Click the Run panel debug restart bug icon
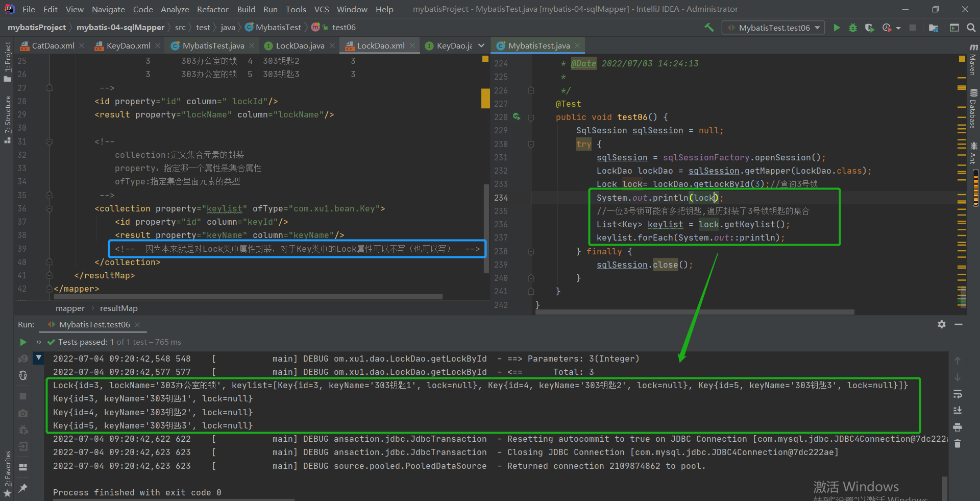Screen dimensions: 980x501 click(23, 430)
